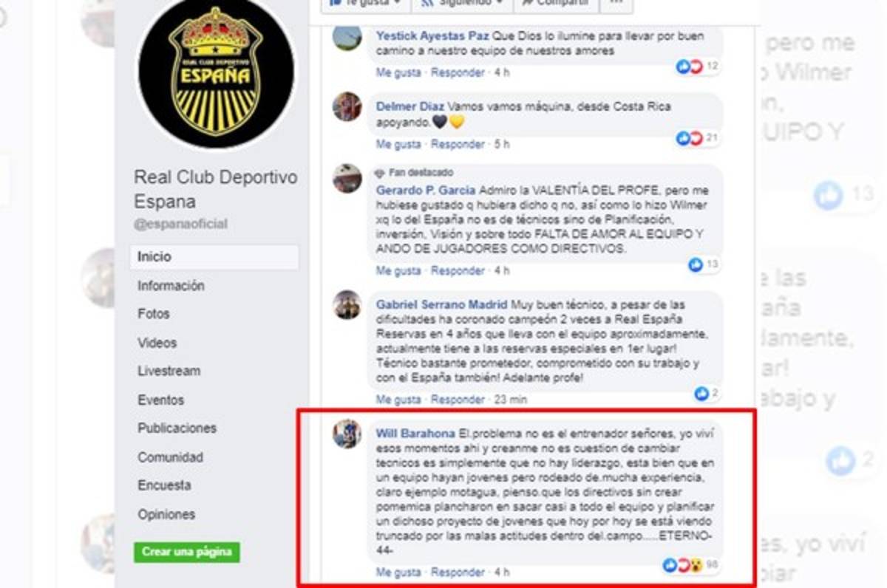The image size is (887, 588).
Task: View reactions on Delmer Diaz's comment
Action: pyautogui.click(x=698, y=138)
